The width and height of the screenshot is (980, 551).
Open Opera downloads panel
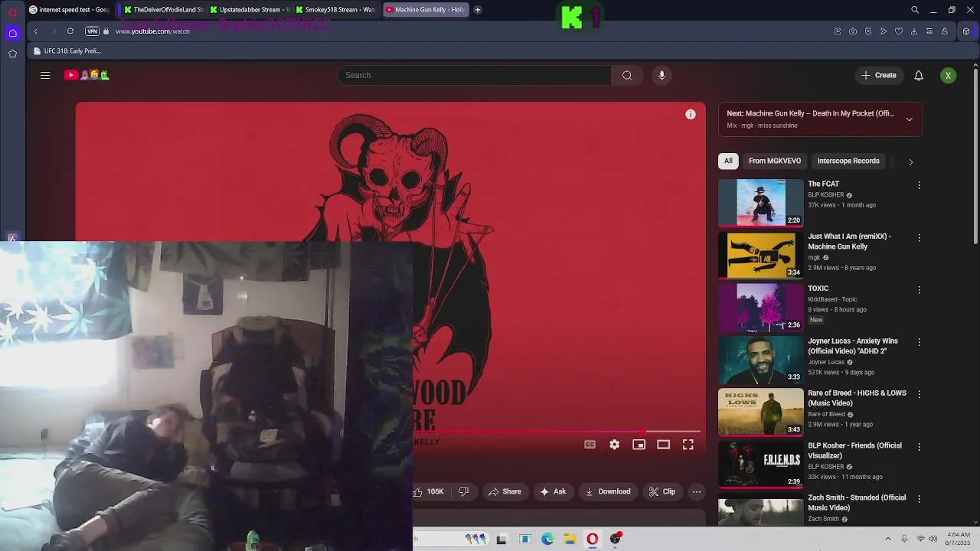914,31
